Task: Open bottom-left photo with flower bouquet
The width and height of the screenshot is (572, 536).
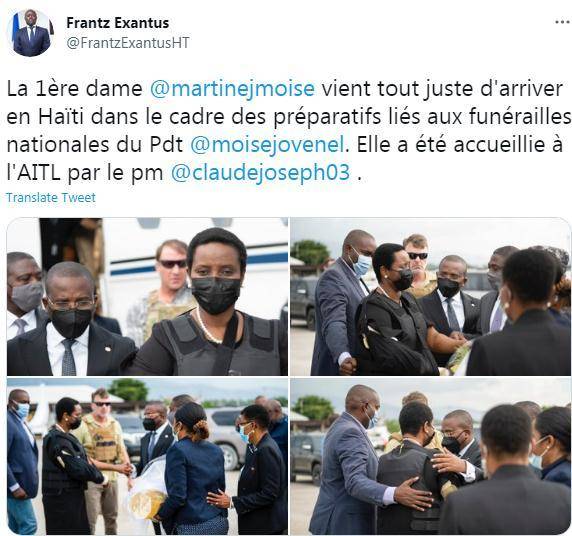Action: 147,456
